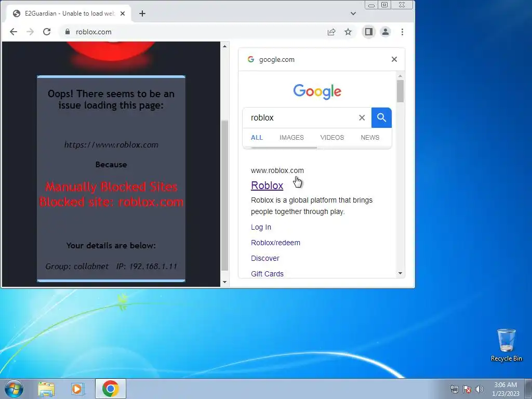Click the blocked page scrollbar thumb
532x399 pixels.
pyautogui.click(x=224, y=195)
